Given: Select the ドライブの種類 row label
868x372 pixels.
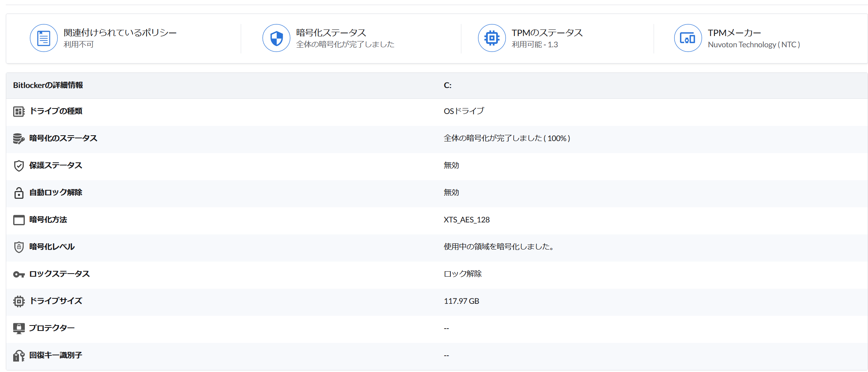Looking at the screenshot, I should pos(56,111).
